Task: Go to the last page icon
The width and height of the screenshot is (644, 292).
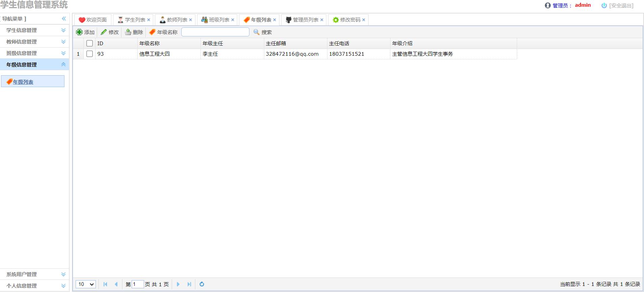Action: 189,284
